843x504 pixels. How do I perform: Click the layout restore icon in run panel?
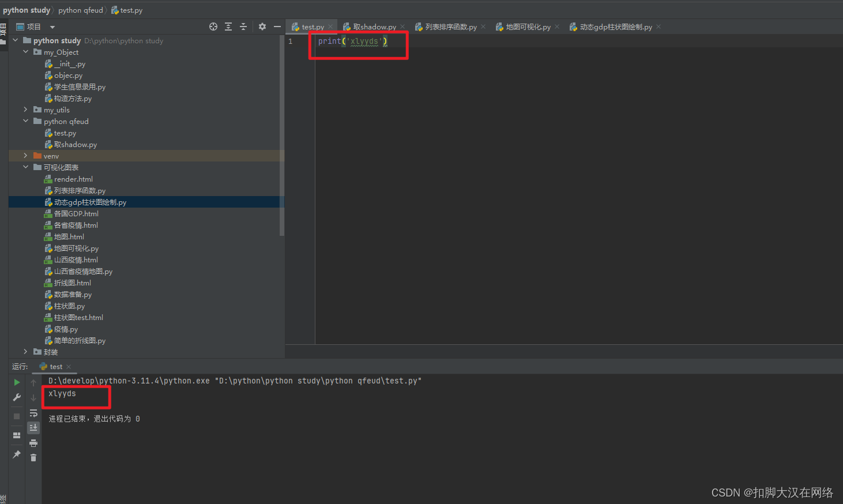[17, 435]
